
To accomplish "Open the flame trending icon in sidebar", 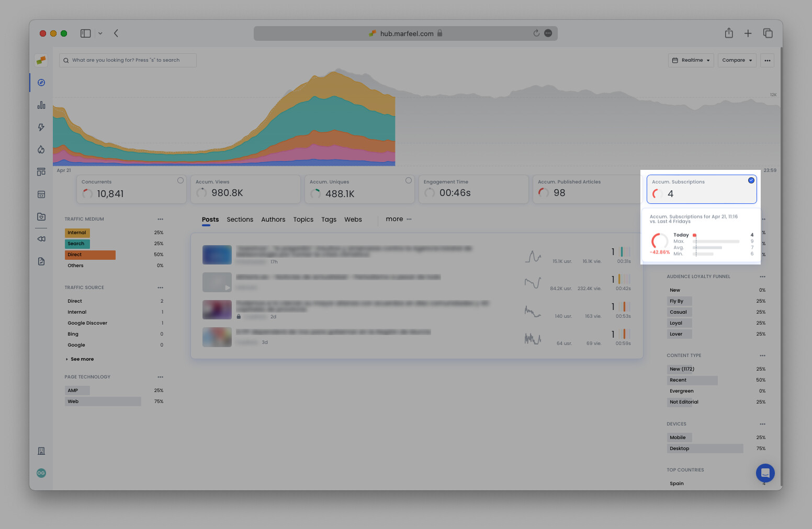I will coord(41,149).
